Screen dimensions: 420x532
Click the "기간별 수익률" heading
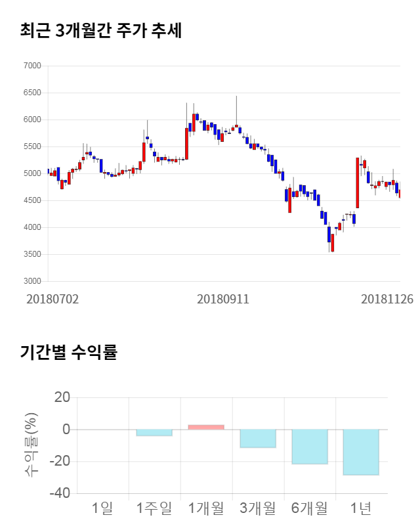click(x=68, y=352)
